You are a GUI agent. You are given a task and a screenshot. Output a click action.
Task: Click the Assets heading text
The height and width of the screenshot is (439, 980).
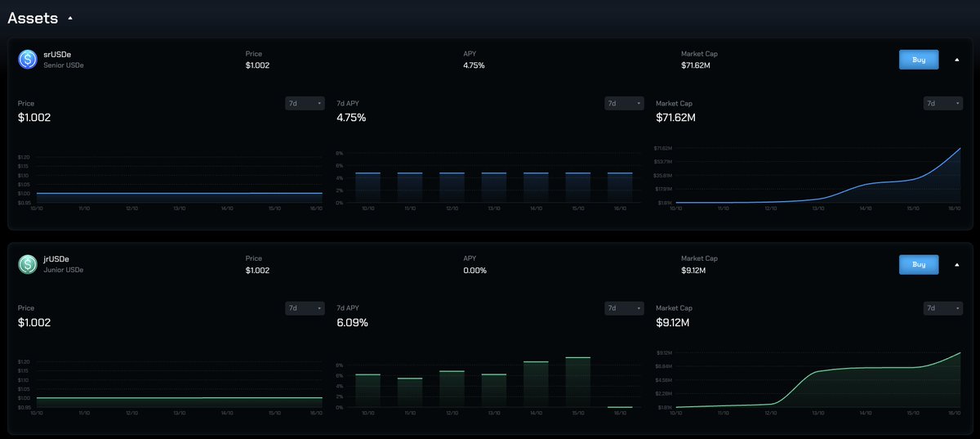click(x=33, y=17)
